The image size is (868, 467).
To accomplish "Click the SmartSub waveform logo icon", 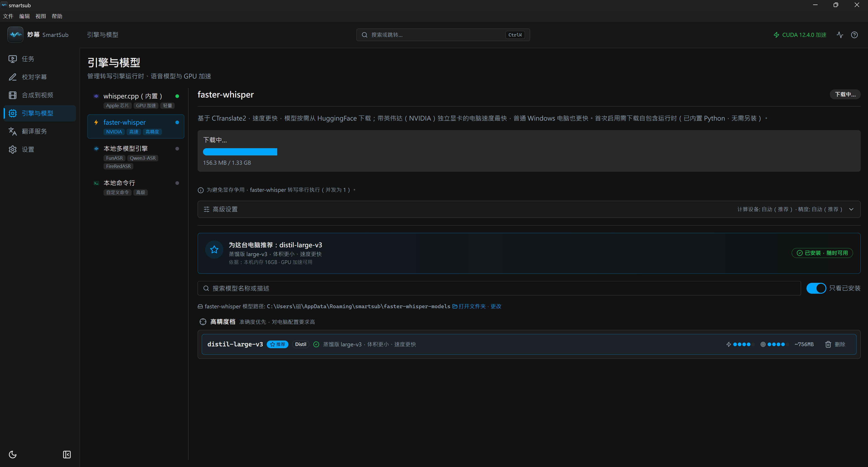I will point(15,34).
